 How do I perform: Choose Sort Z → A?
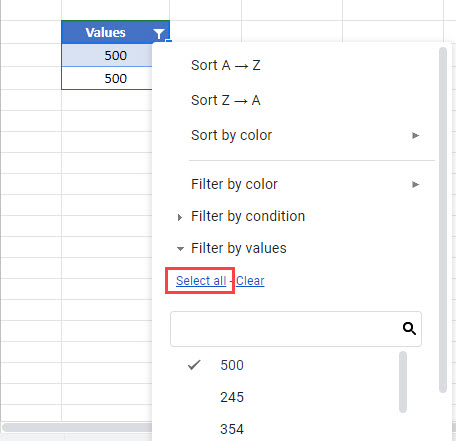pos(226,100)
